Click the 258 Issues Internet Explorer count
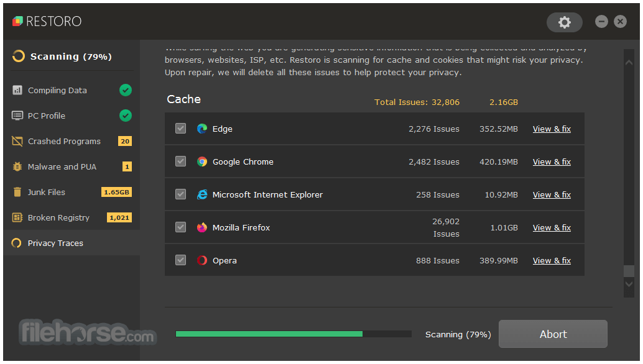Image resolution: width=643 pixels, height=364 pixels. click(x=438, y=195)
